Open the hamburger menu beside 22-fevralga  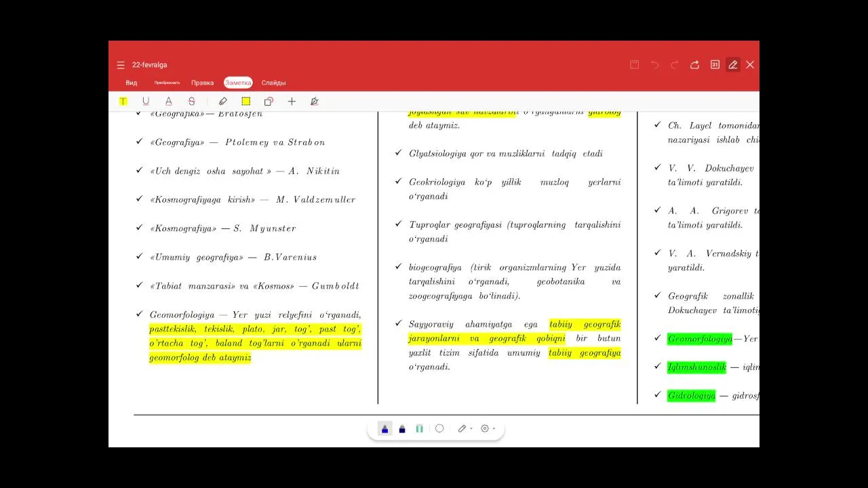(121, 65)
